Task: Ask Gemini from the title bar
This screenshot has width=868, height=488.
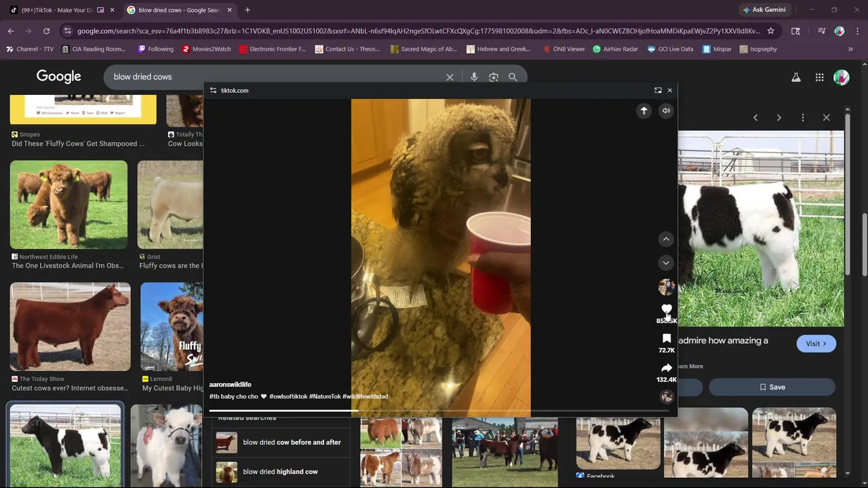Action: (x=764, y=10)
